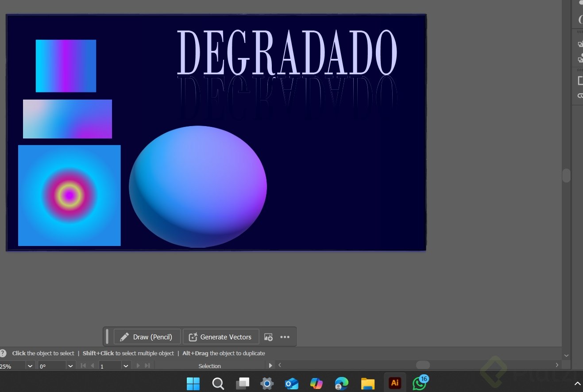Open the rotate view angle dropdown

pos(70,366)
